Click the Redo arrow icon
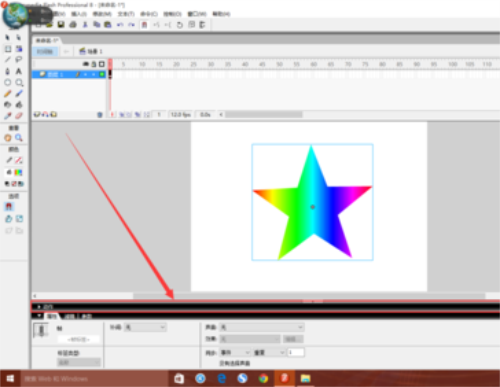The image size is (500, 387). [x=132, y=25]
